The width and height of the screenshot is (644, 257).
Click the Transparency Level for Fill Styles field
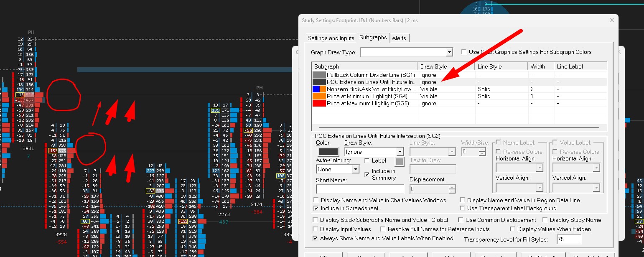point(569,239)
